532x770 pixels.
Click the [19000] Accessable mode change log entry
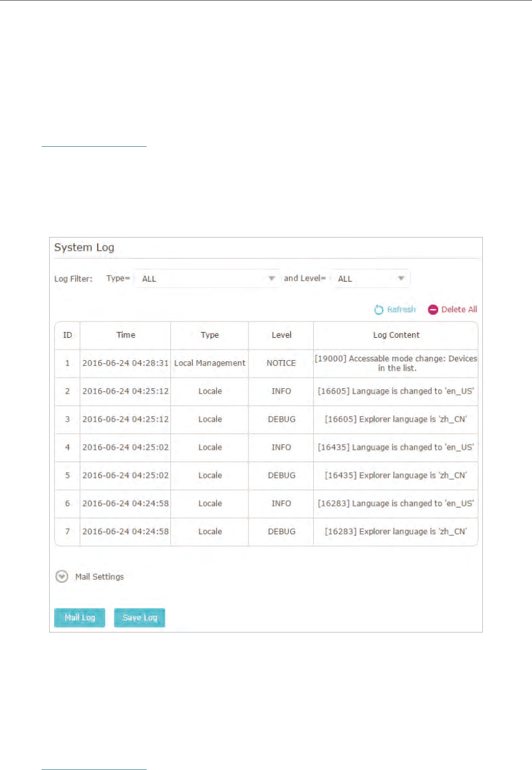click(396, 363)
